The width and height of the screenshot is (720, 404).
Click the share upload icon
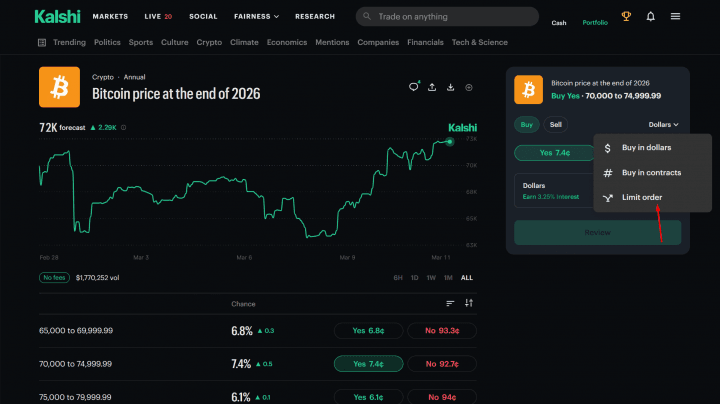coord(432,87)
